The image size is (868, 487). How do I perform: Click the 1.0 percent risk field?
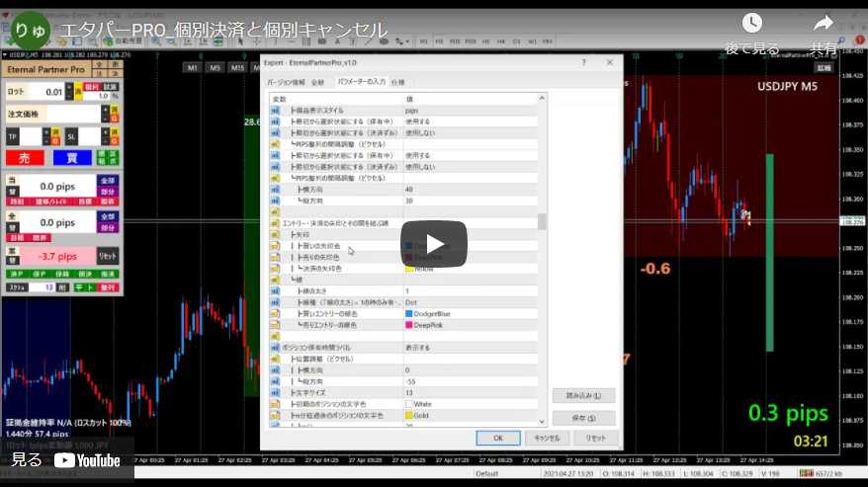(x=97, y=96)
